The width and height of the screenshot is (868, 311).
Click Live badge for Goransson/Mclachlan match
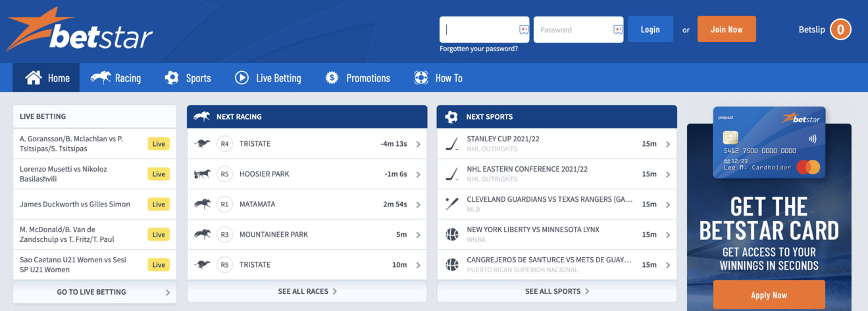click(159, 144)
